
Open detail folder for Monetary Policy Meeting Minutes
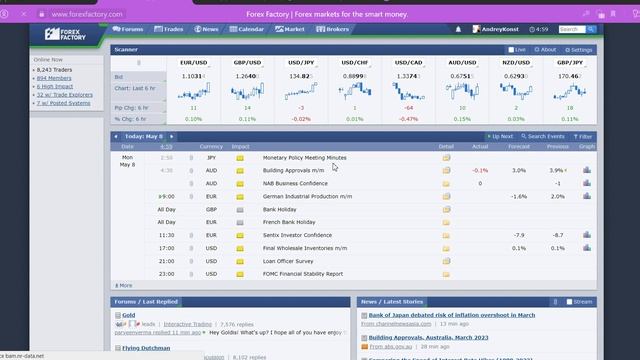[x=446, y=158]
